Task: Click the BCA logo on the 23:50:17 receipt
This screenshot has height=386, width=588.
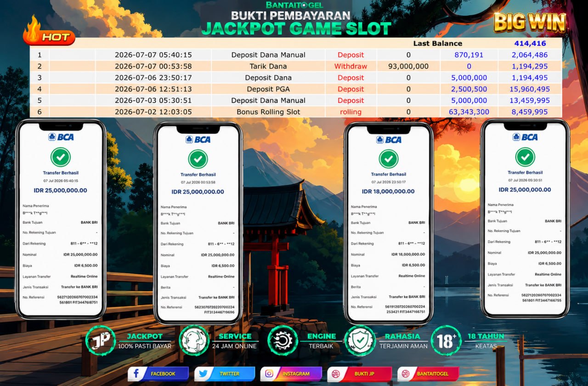Action: tap(389, 139)
